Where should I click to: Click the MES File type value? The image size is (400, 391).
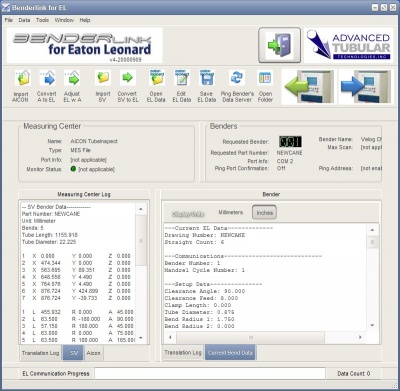point(80,150)
